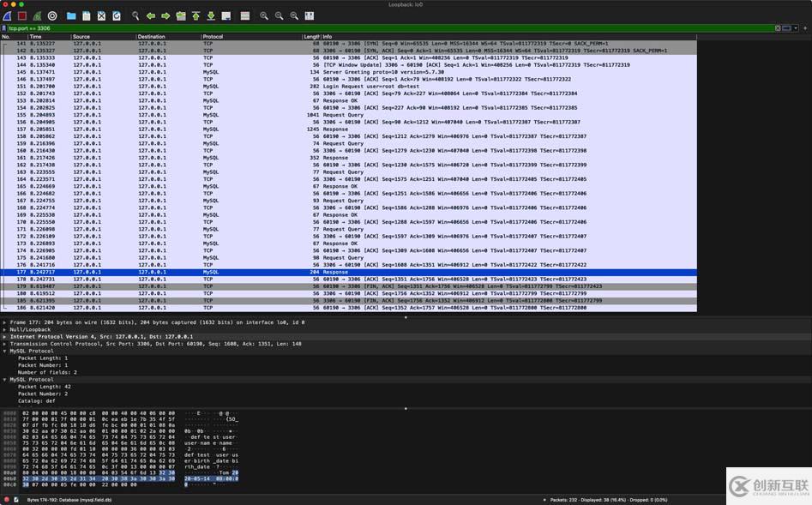The image size is (812, 505).
Task: Click into the tcp.port == 3306 filter field
Action: point(390,28)
